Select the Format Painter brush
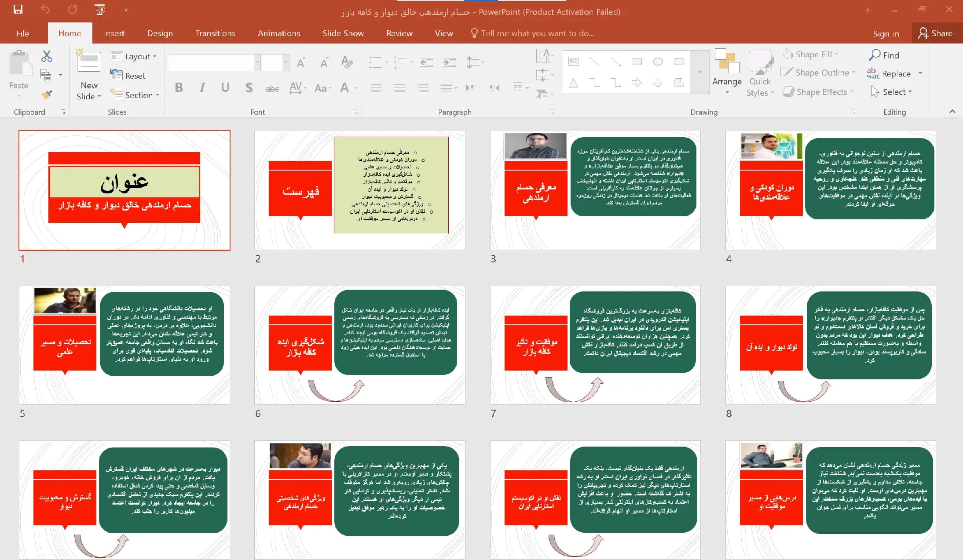Image resolution: width=963 pixels, height=560 pixels. pos(47,95)
